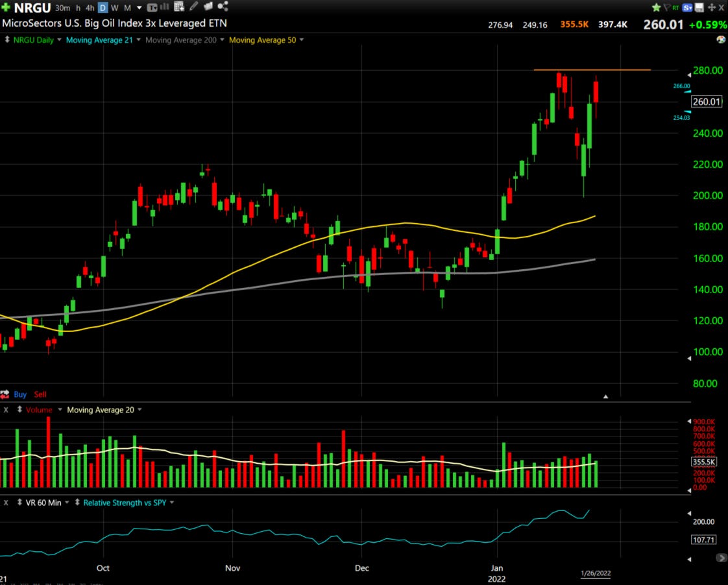Click the NRGU Daily label
This screenshot has height=585, width=728.
[34, 40]
